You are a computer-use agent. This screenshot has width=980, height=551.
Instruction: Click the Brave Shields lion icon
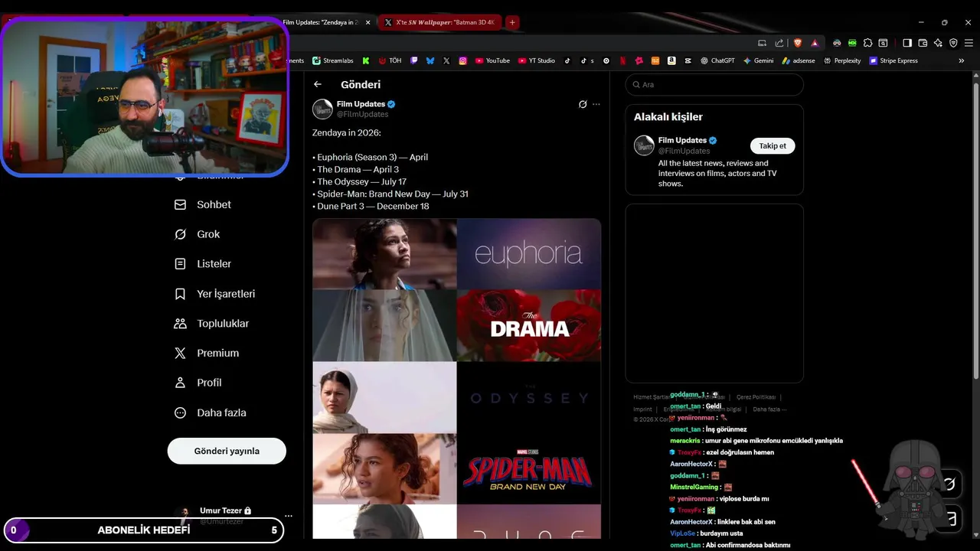click(x=797, y=43)
